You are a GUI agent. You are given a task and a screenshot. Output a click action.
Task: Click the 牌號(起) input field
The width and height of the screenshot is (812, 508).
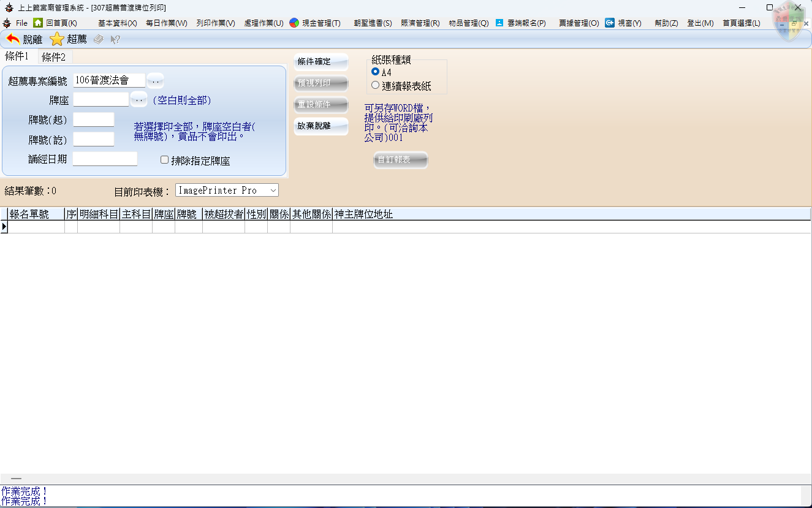coord(94,119)
